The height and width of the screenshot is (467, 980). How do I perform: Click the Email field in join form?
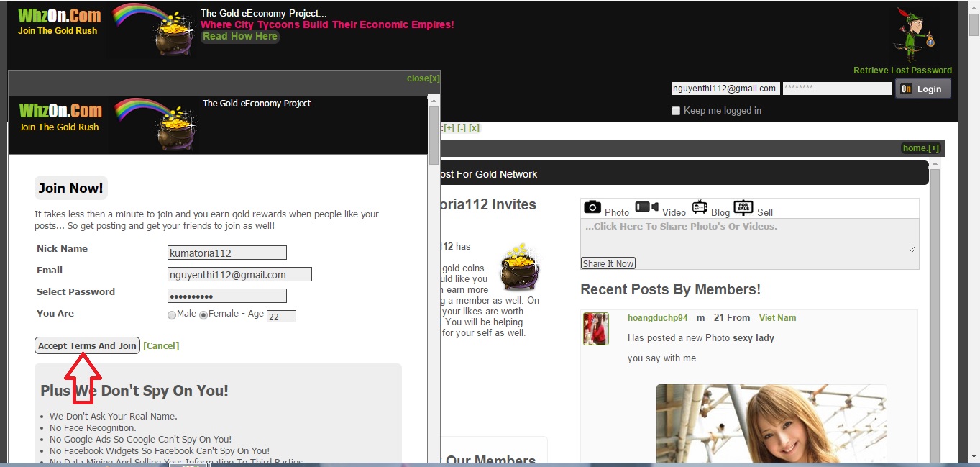click(239, 274)
